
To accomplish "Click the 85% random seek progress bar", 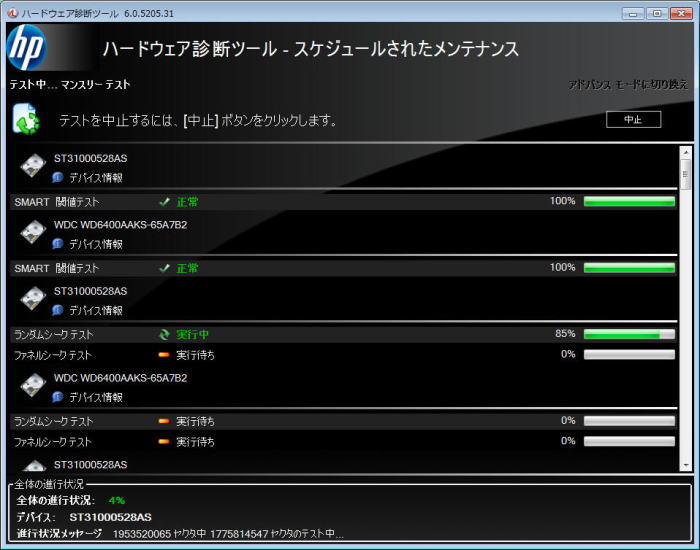I will point(629,334).
